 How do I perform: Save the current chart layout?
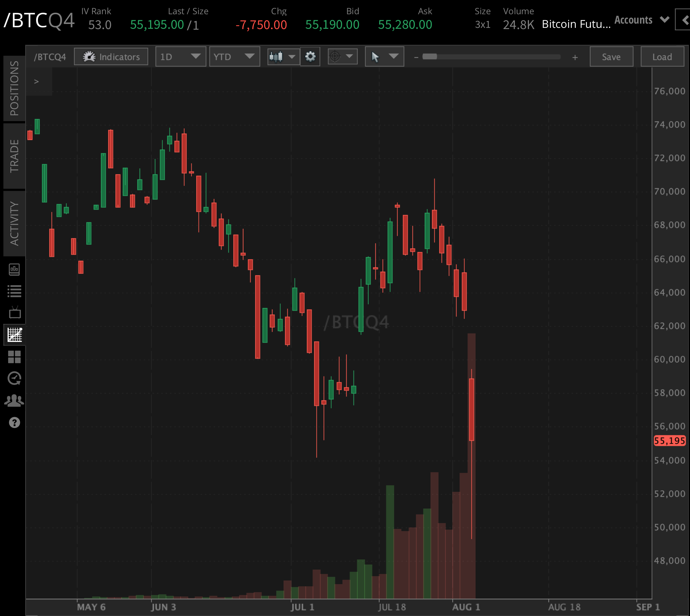pos(611,57)
